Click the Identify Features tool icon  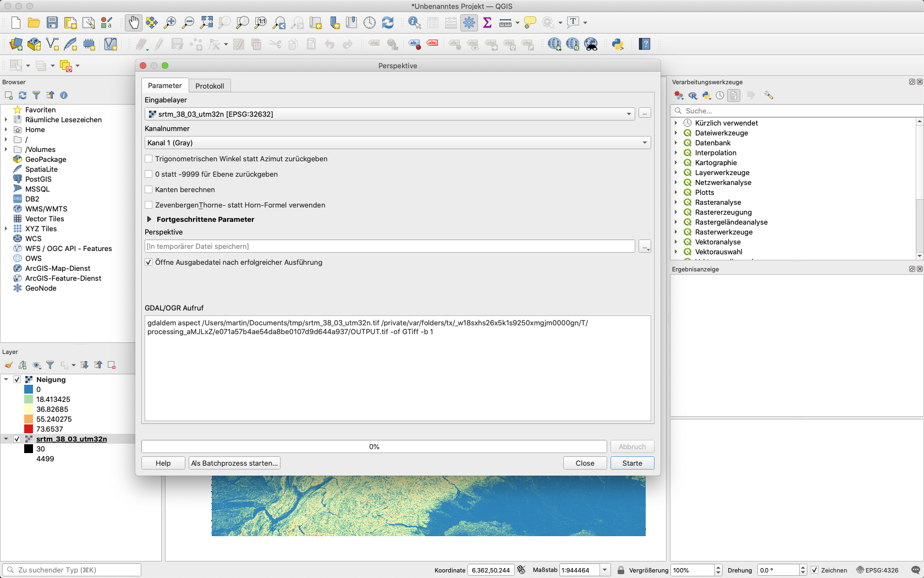[414, 23]
